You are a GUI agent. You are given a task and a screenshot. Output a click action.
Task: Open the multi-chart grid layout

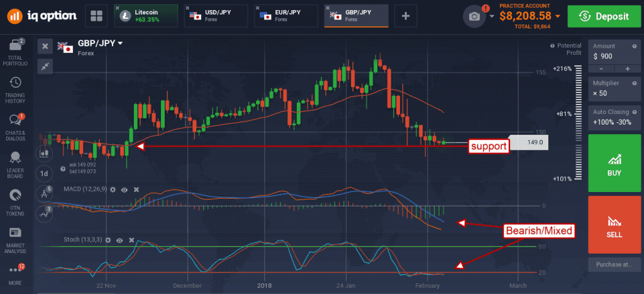(x=96, y=16)
